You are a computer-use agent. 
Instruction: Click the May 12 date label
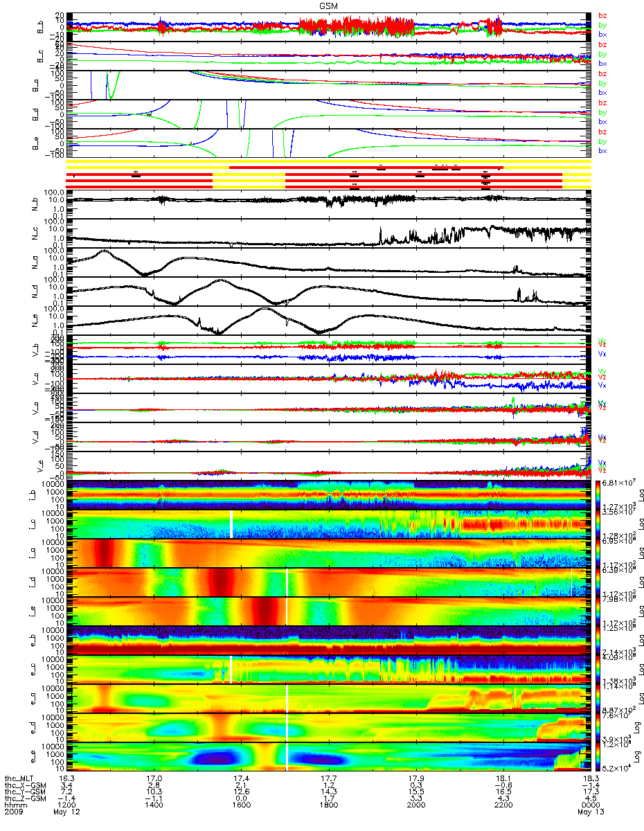67,812
